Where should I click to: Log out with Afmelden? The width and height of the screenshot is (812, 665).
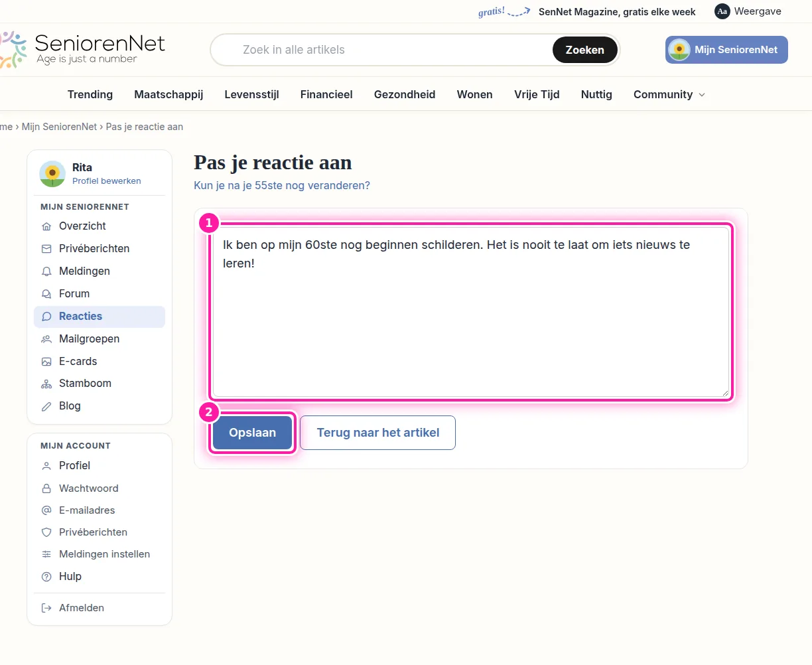(x=100, y=608)
